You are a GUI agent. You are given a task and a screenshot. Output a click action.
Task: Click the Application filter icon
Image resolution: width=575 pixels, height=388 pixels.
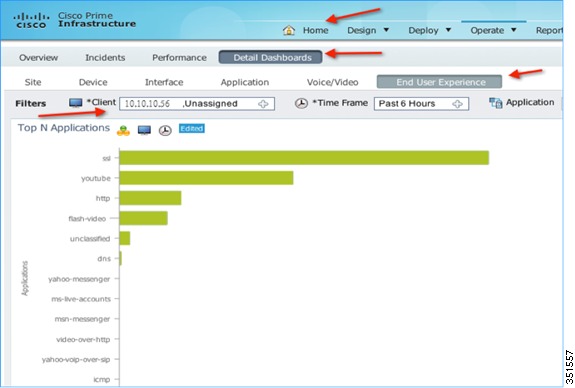click(495, 103)
